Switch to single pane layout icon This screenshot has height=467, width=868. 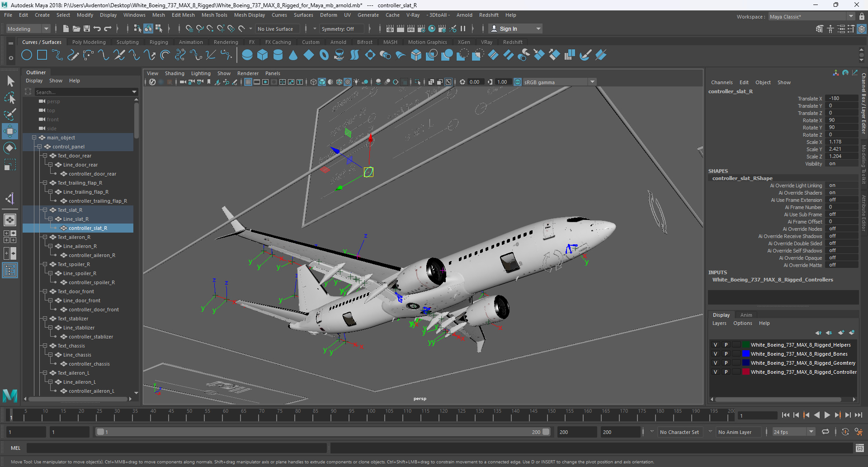point(10,220)
